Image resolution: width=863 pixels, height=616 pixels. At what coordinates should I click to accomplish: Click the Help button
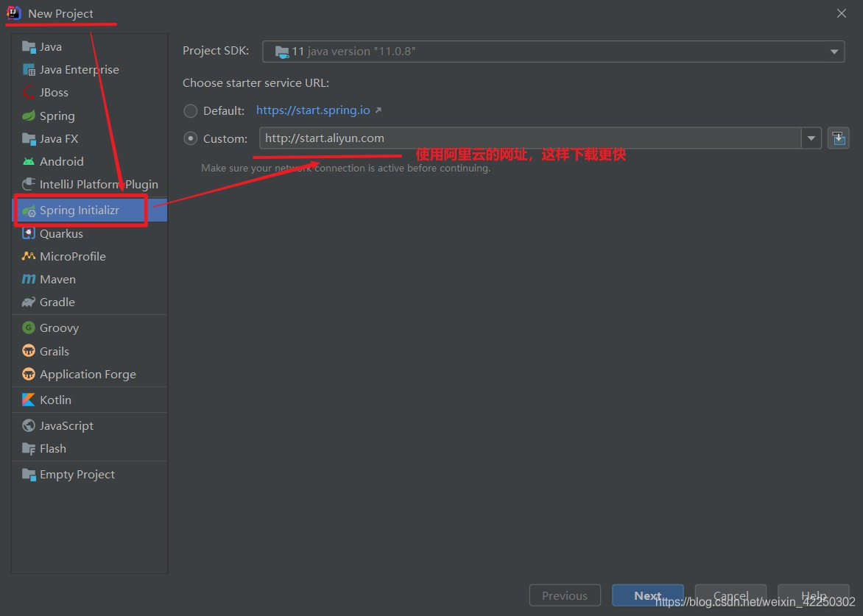tap(814, 595)
